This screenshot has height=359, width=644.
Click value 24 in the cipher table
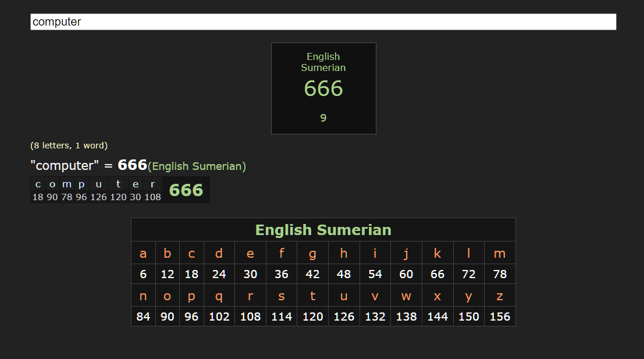click(x=219, y=274)
